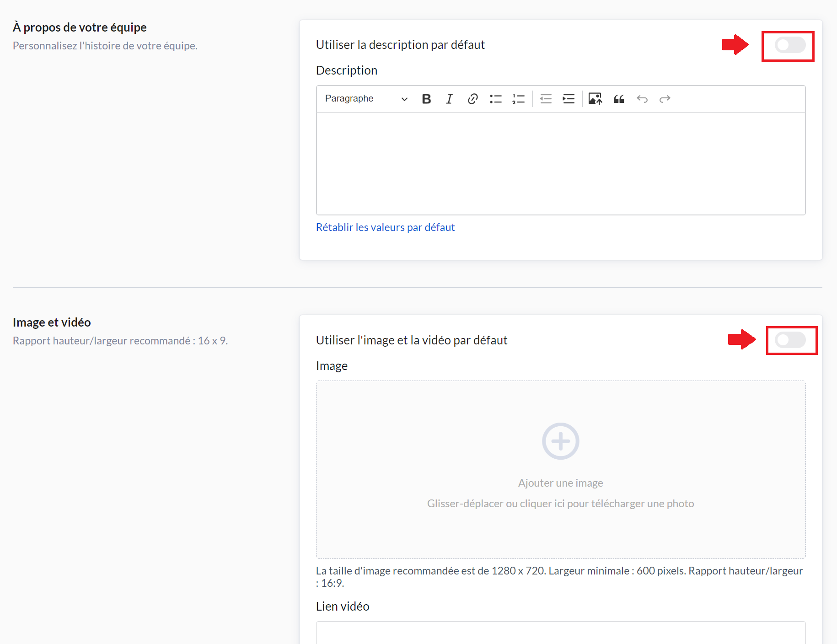This screenshot has width=837, height=644.
Task: Increase indent of the paragraph
Action: (569, 99)
